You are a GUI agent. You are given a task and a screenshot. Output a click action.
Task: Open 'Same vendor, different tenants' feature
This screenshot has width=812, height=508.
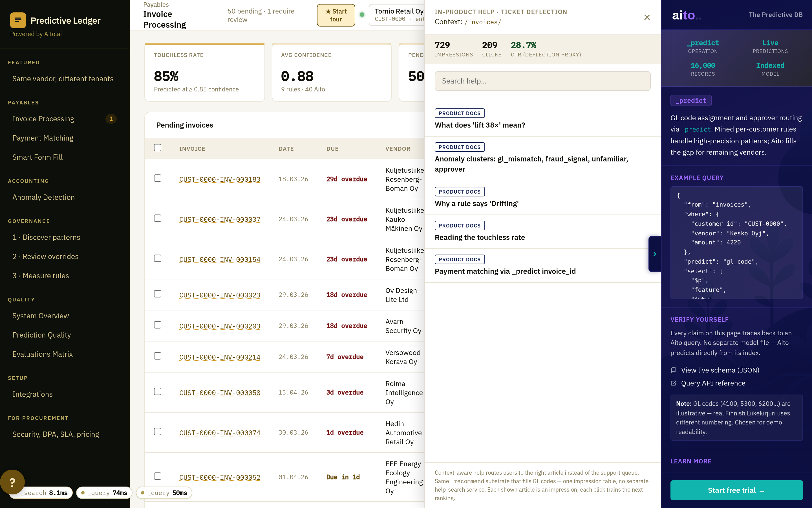point(63,79)
